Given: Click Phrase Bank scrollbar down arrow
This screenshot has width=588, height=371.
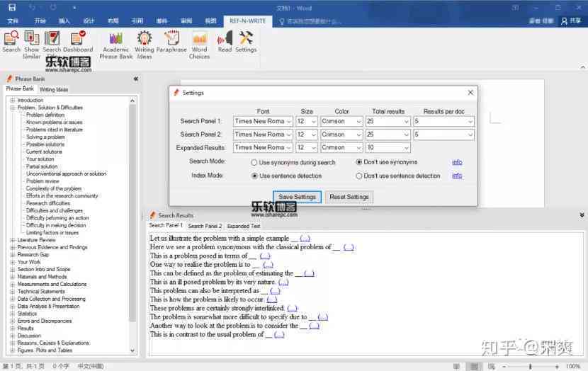Looking at the screenshot, I should 132,350.
